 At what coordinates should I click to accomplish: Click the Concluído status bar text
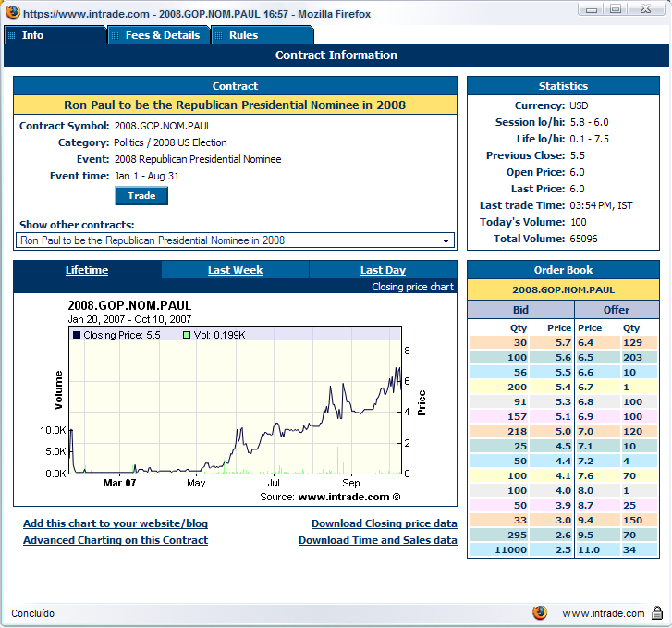33,613
